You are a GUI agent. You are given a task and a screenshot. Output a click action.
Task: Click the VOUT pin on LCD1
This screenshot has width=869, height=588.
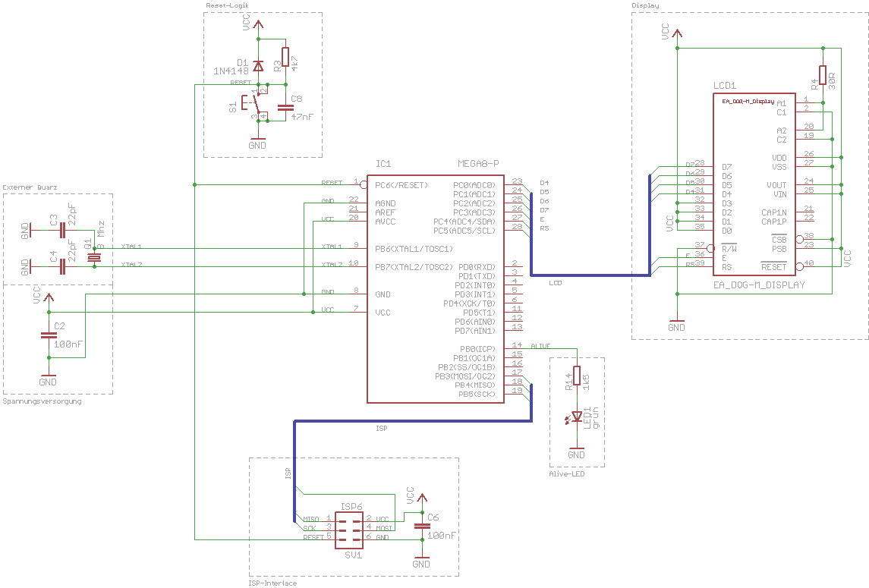point(777,185)
